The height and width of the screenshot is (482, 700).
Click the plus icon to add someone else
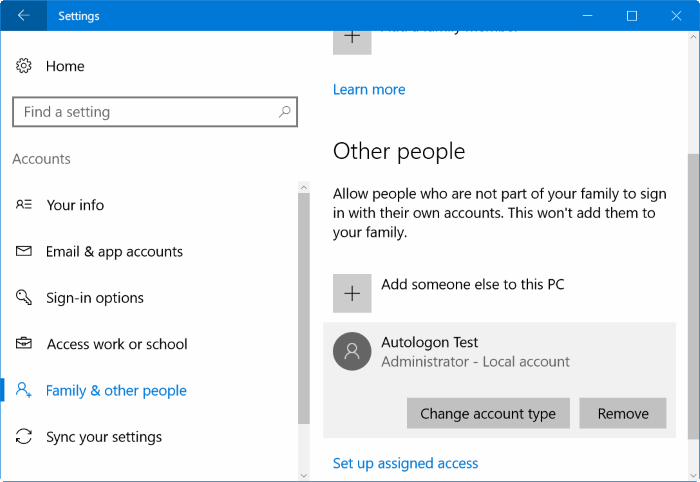(x=352, y=293)
